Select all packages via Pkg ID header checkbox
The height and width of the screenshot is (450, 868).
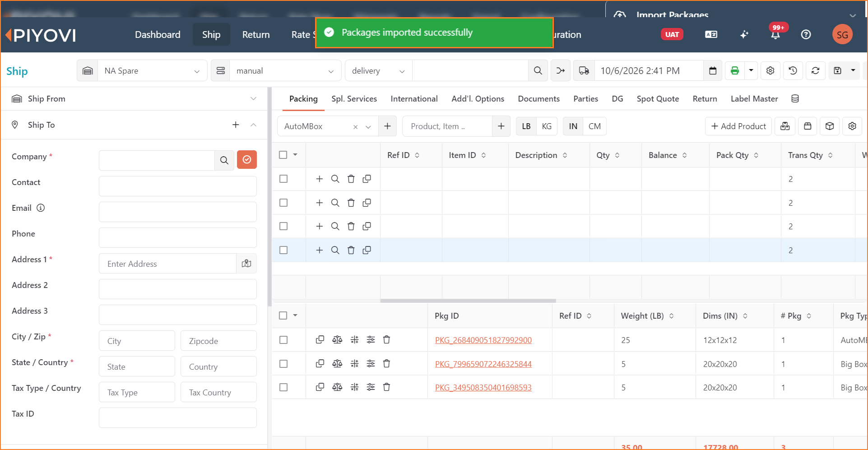(283, 315)
